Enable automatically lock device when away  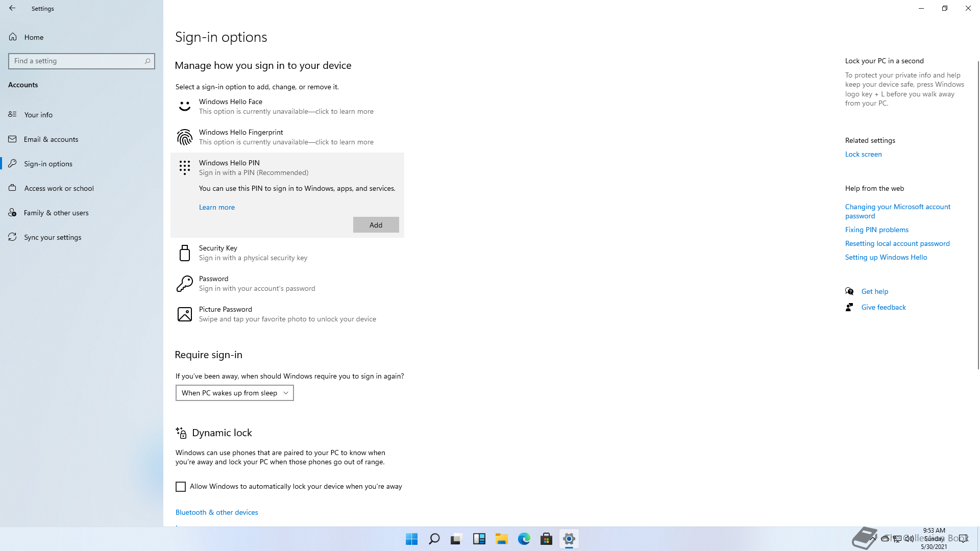181,486
